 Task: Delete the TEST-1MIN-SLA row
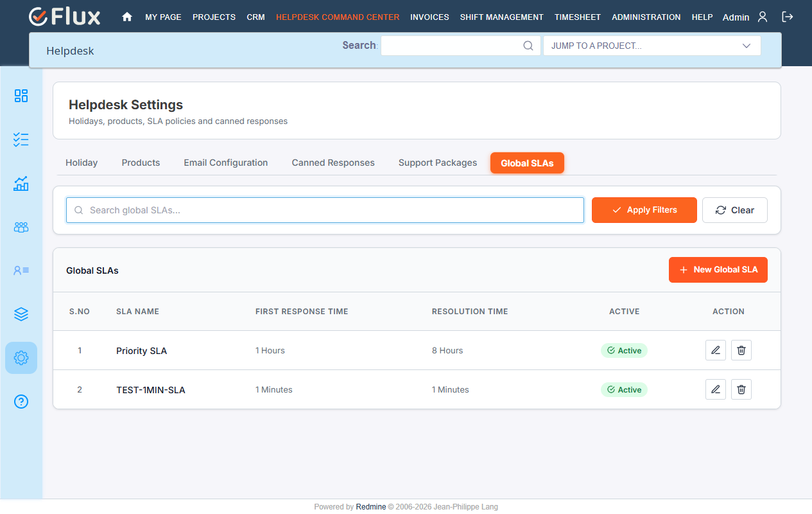(741, 389)
